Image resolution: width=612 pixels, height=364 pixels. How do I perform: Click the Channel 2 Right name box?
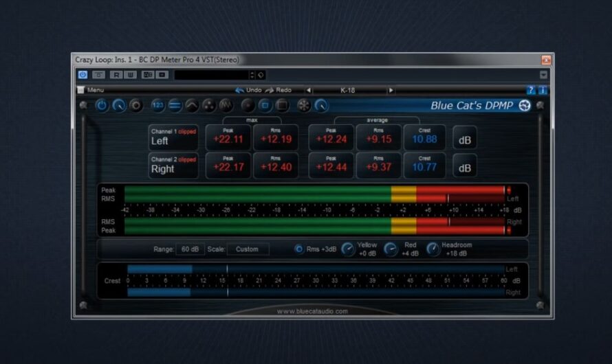tap(173, 166)
